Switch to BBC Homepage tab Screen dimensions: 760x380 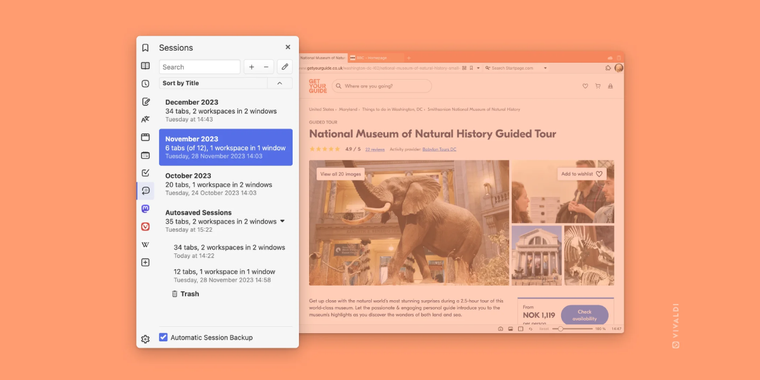(x=376, y=58)
